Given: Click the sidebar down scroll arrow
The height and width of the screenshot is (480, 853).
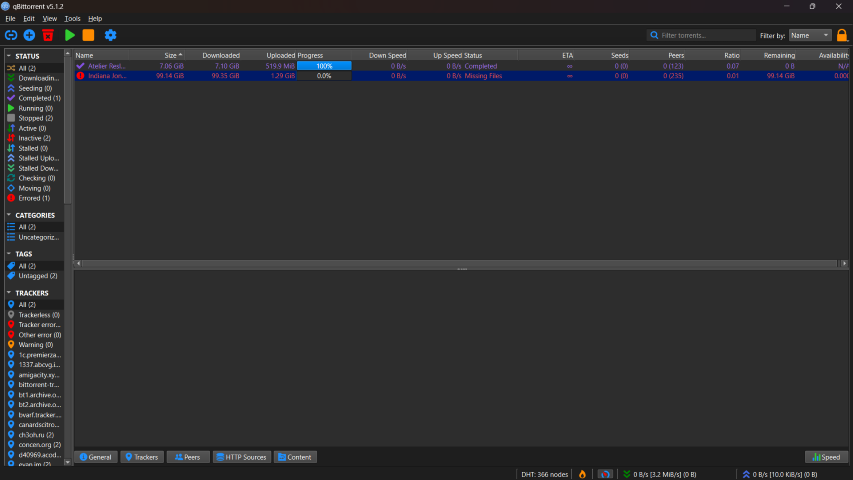Looking at the screenshot, I should [67, 462].
